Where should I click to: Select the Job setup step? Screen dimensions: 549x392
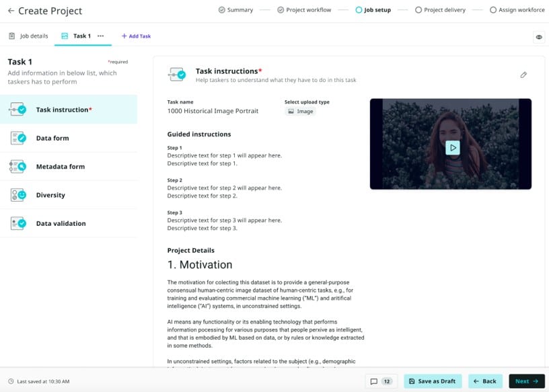coord(373,10)
